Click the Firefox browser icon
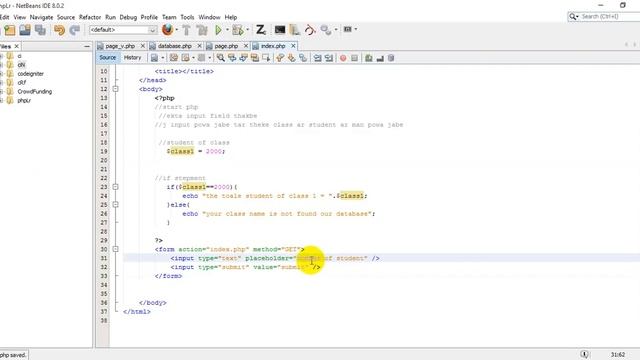Viewport: 640px width, 360px height. 167,29
